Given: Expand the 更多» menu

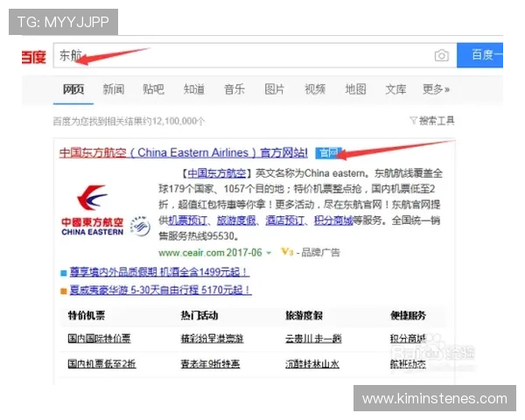Looking at the screenshot, I should pyautogui.click(x=436, y=89).
